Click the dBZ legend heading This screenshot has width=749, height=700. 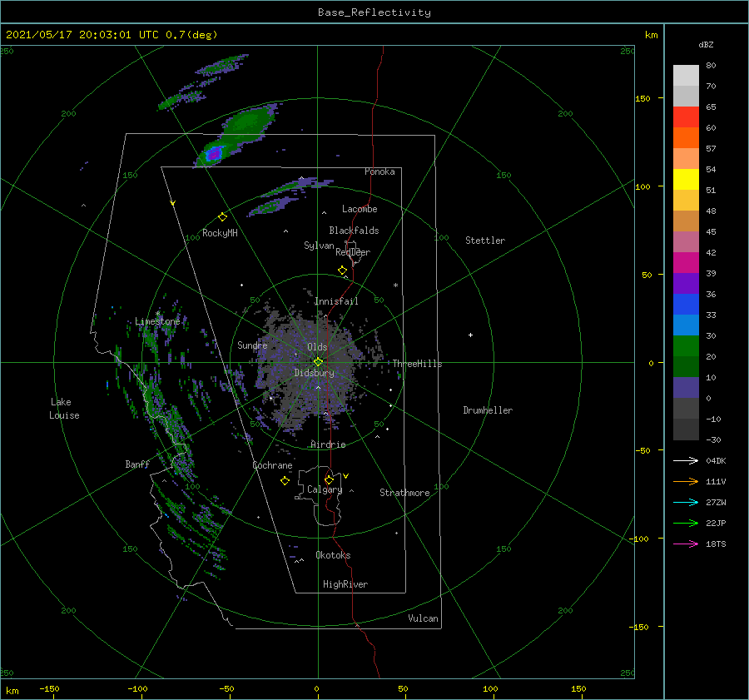[706, 45]
